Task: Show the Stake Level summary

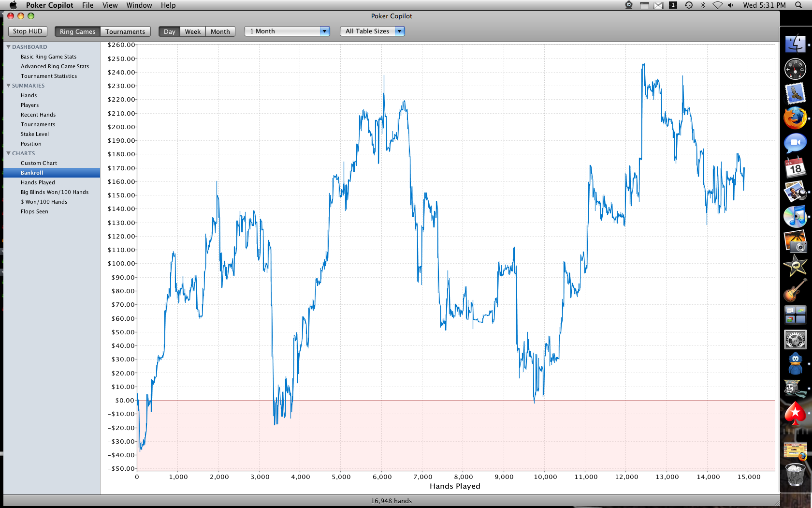Action: [x=35, y=134]
